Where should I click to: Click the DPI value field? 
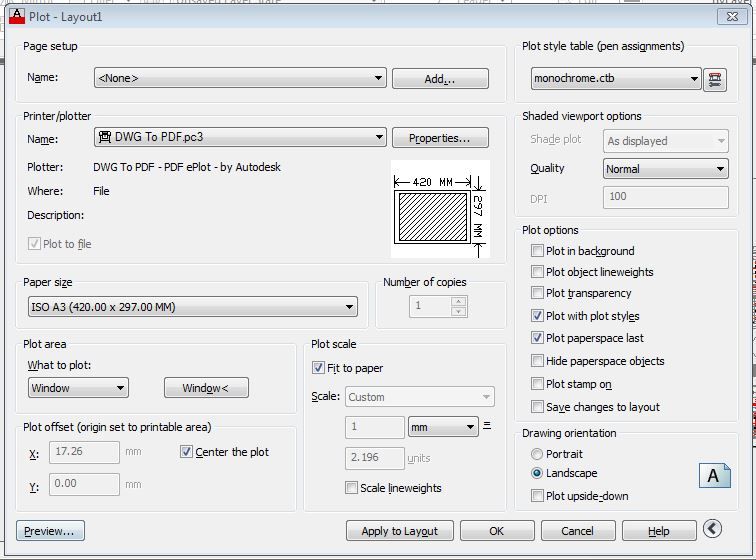tap(665, 197)
